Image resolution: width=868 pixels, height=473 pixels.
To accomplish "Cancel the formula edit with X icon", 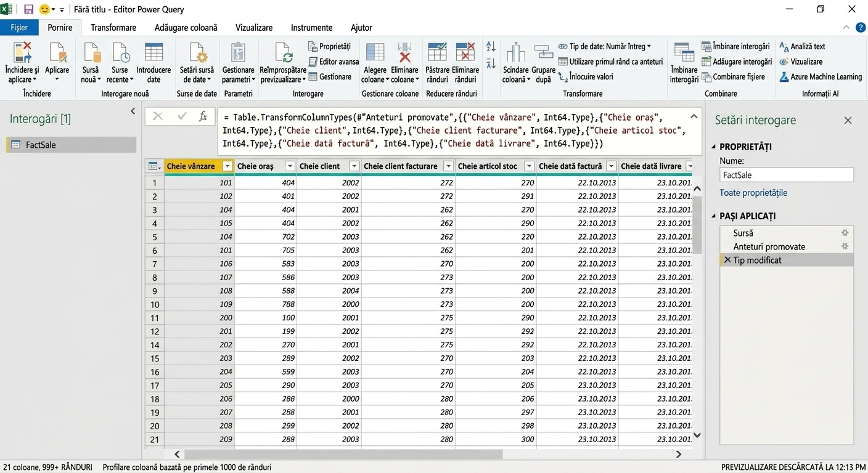I will pos(158,116).
